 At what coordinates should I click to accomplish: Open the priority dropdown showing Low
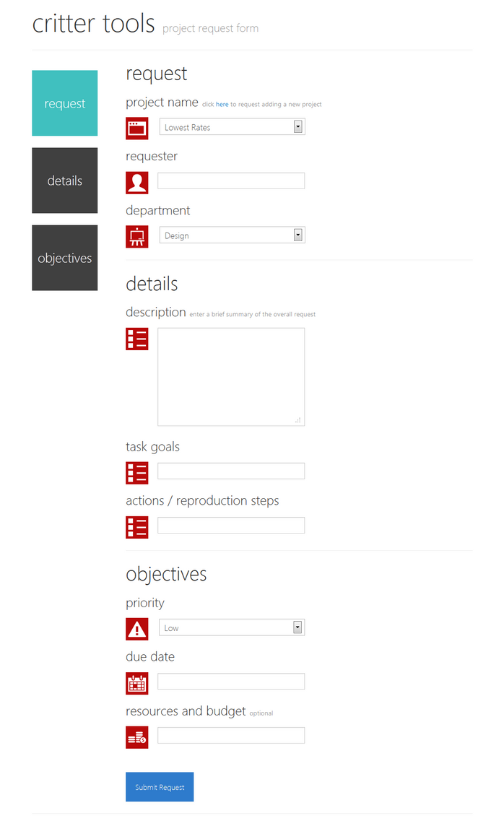[232, 627]
